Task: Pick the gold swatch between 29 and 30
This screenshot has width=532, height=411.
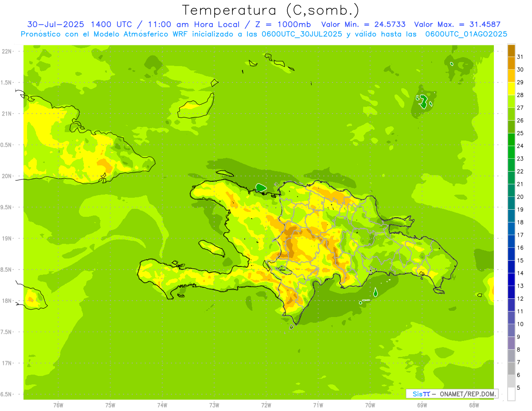Action: point(511,76)
